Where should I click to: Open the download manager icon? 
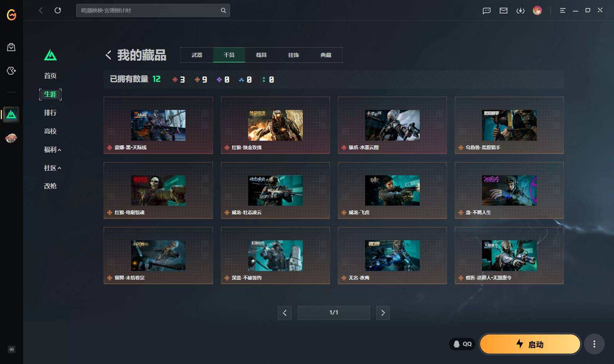pyautogui.click(x=521, y=10)
